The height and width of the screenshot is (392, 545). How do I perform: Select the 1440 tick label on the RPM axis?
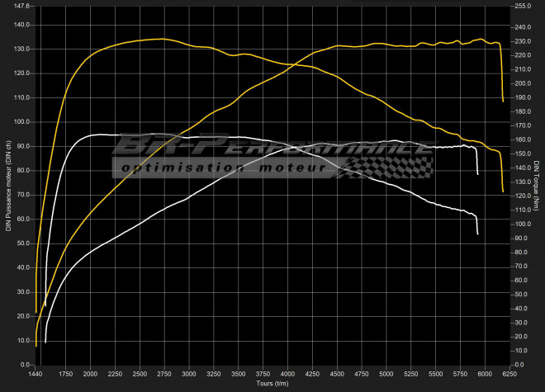[36, 374]
